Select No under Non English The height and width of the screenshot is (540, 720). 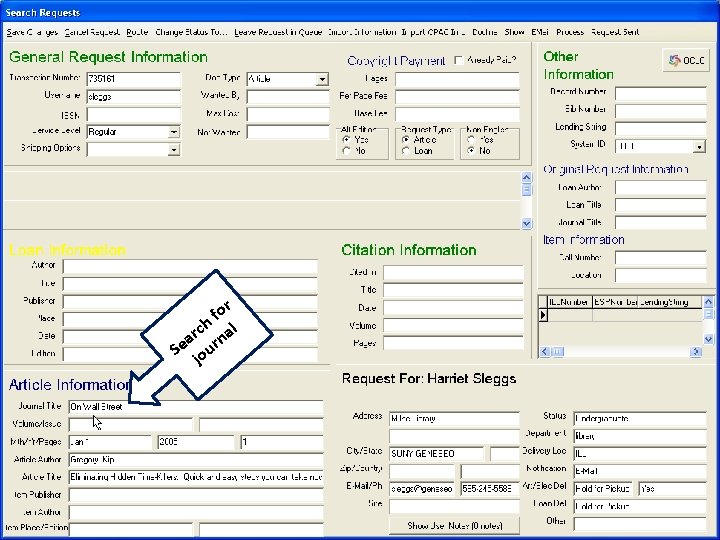pos(471,151)
